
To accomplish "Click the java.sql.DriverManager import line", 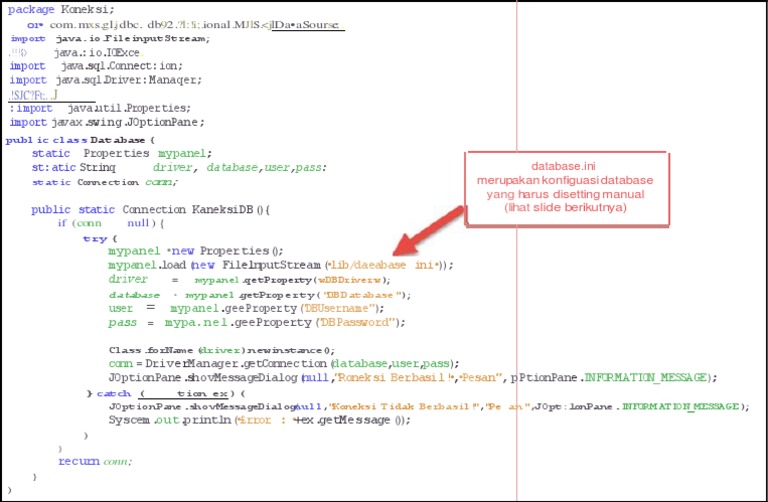I will 105,80.
